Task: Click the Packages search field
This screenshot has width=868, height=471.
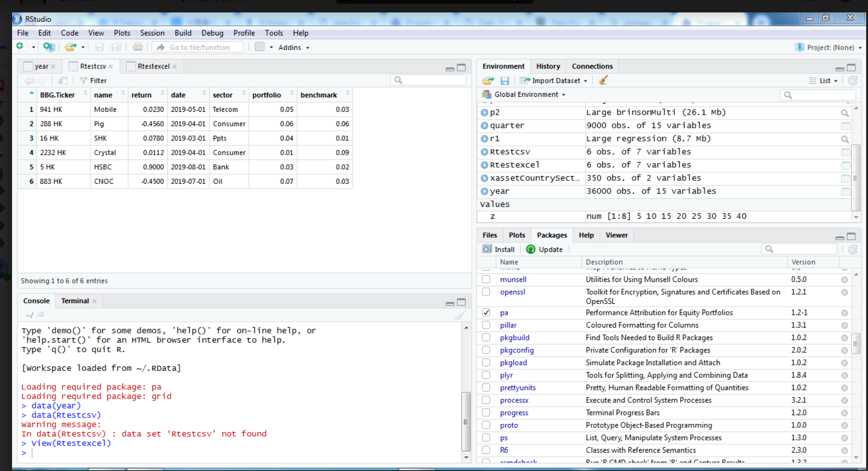Action: [x=799, y=249]
